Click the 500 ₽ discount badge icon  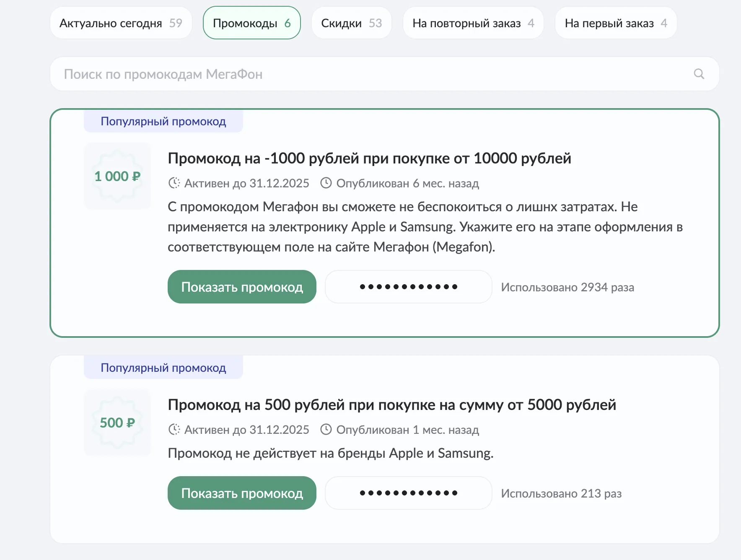pos(117,423)
